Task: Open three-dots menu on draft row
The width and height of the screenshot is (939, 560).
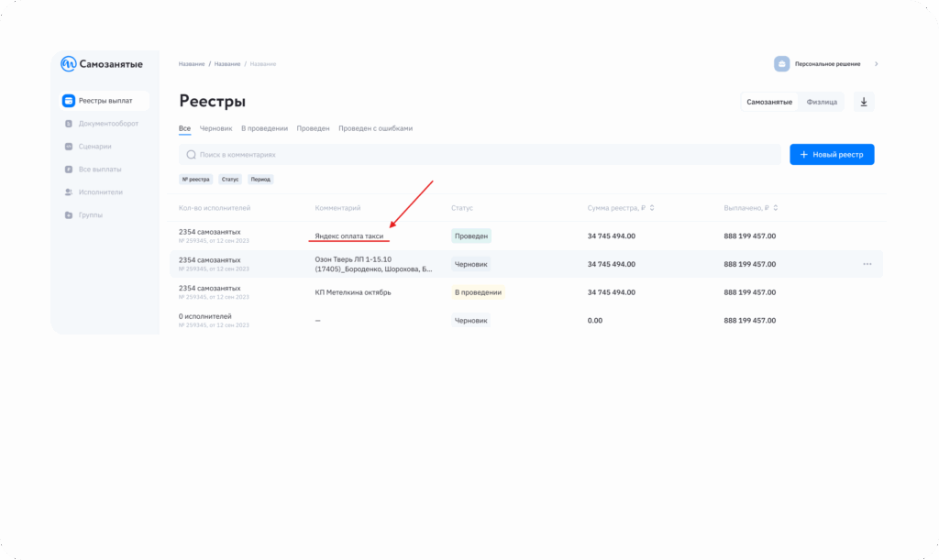Action: [867, 264]
